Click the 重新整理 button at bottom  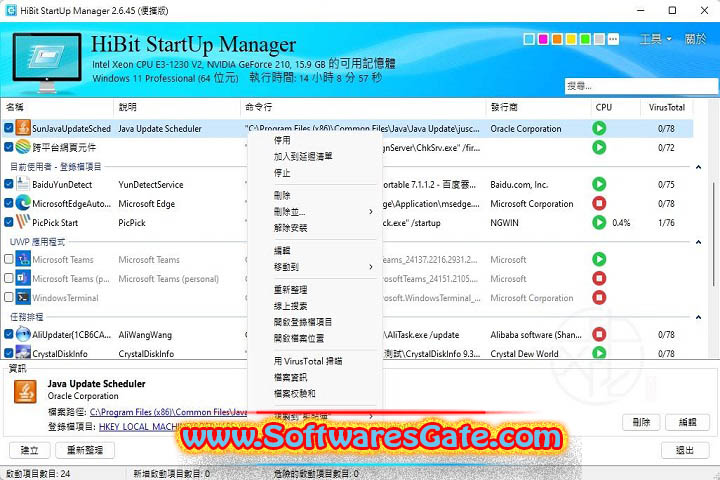(85, 450)
